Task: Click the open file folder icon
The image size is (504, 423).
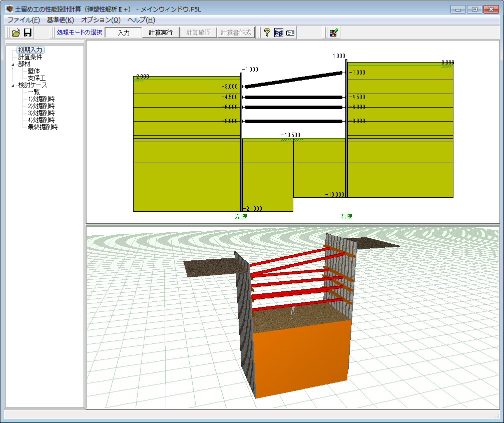Action: 16,33
